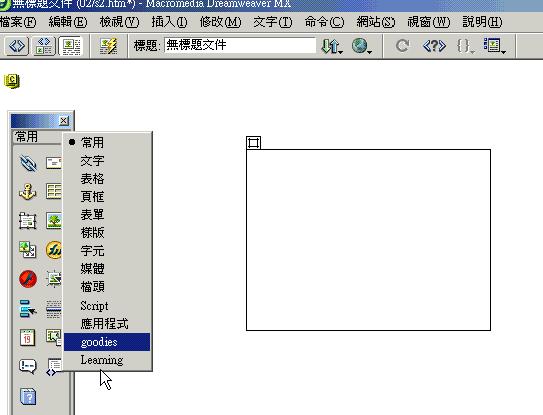
Task: Click the Flash red icon in Insert panel
Action: tap(28, 279)
